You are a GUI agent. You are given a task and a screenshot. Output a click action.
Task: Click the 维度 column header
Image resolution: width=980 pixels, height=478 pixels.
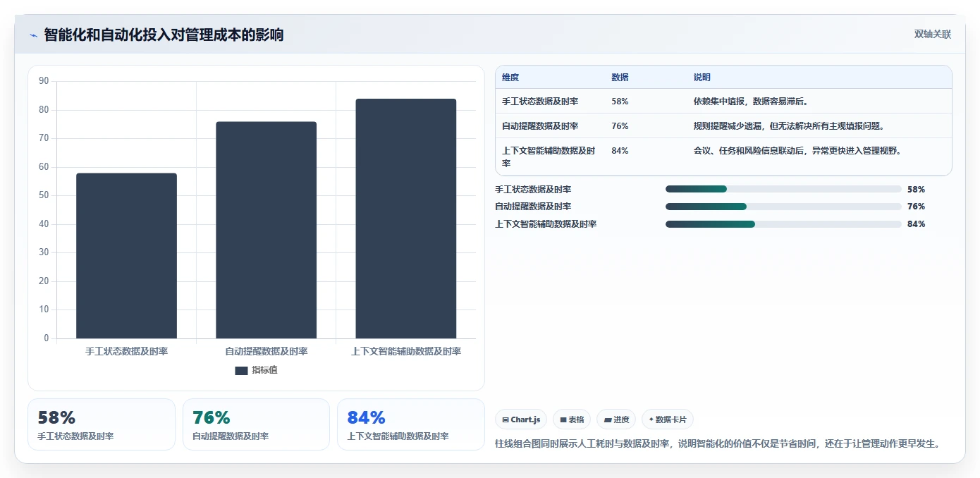[x=510, y=78]
